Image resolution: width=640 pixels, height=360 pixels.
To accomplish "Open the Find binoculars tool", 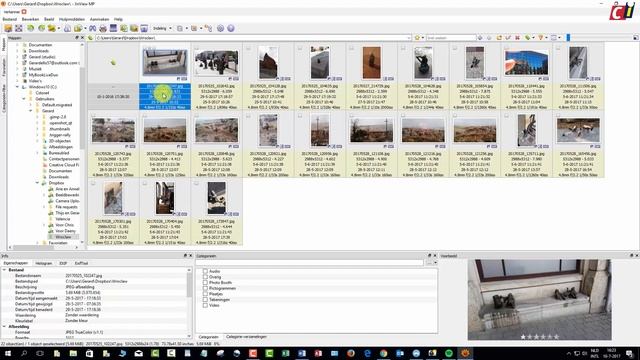I will [x=93, y=28].
